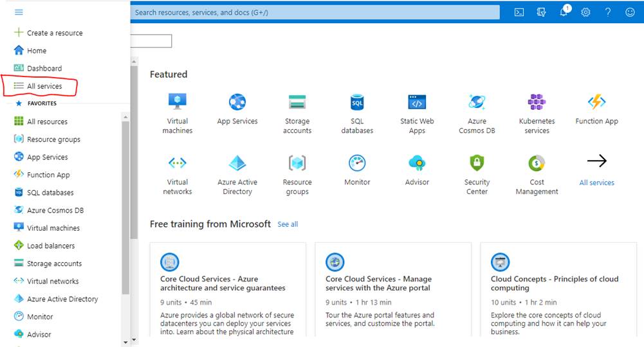Click main pane scrollbar down arrow
This screenshot has width=644, height=347.
click(x=134, y=340)
